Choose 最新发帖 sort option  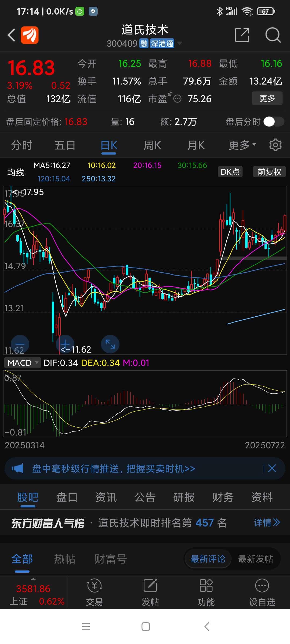(255, 559)
